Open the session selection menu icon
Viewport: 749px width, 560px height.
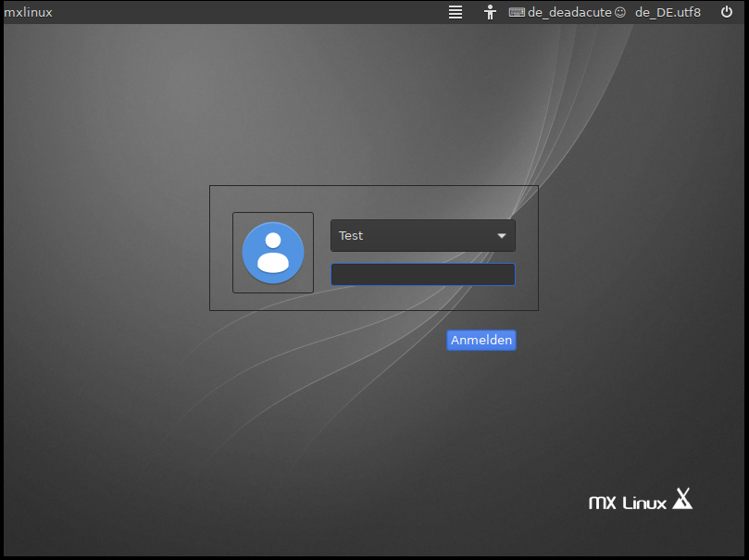[455, 12]
